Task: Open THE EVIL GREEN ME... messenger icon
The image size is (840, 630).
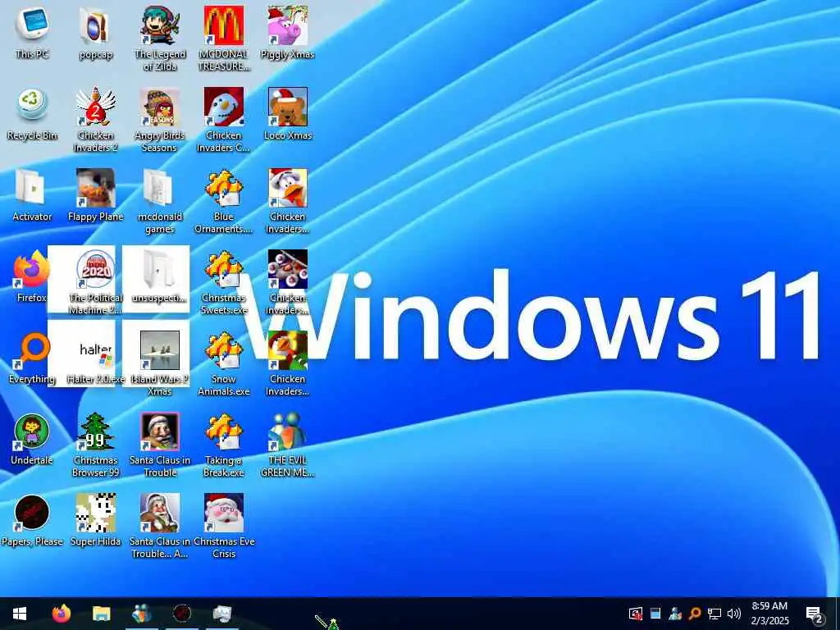Action: pos(288,431)
